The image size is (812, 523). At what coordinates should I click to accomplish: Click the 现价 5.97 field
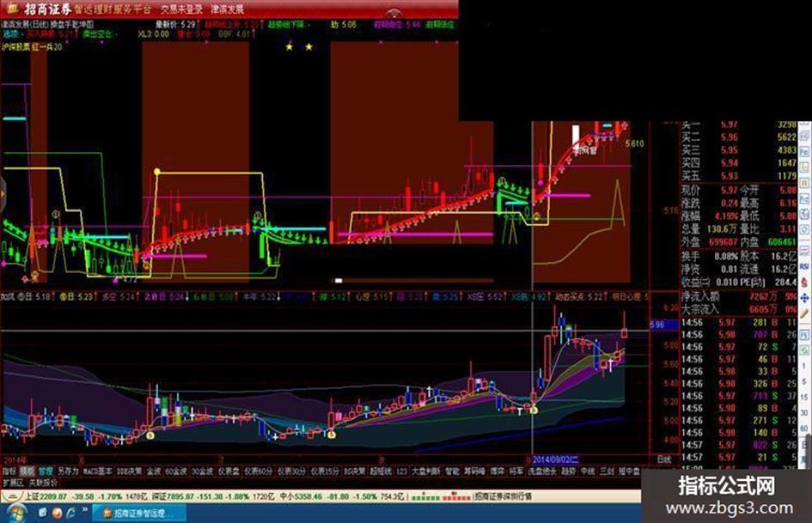click(710, 191)
